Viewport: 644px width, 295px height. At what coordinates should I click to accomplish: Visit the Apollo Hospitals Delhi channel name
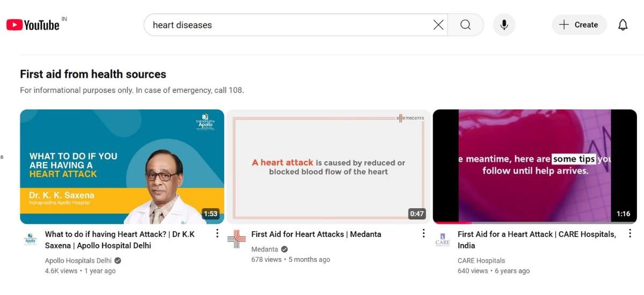tap(78, 261)
